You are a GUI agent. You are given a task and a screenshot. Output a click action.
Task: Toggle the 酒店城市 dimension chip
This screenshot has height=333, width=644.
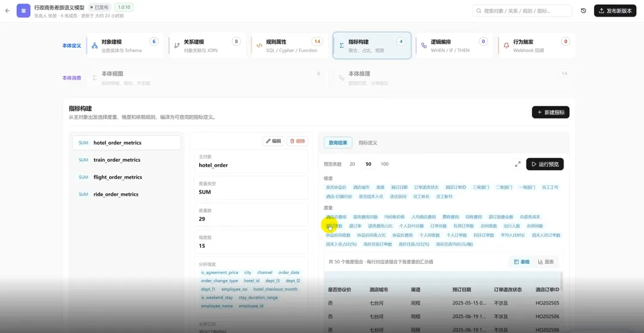361,187
